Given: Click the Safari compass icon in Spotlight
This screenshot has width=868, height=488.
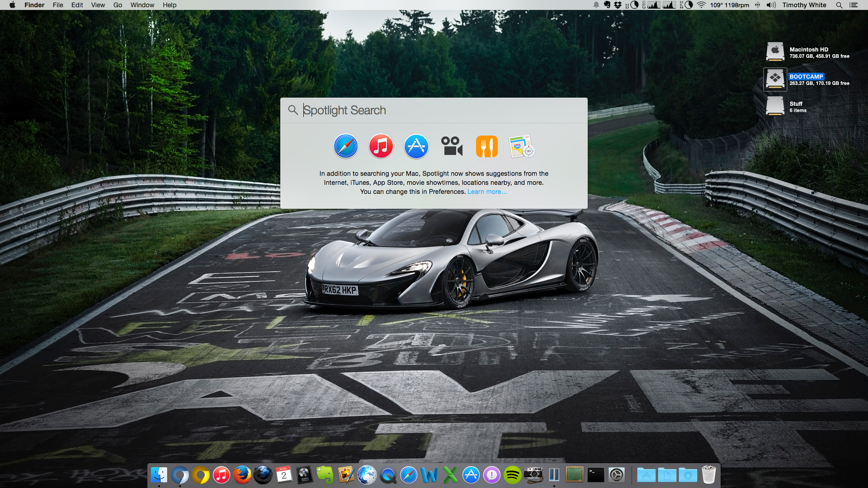Looking at the screenshot, I should tap(346, 146).
